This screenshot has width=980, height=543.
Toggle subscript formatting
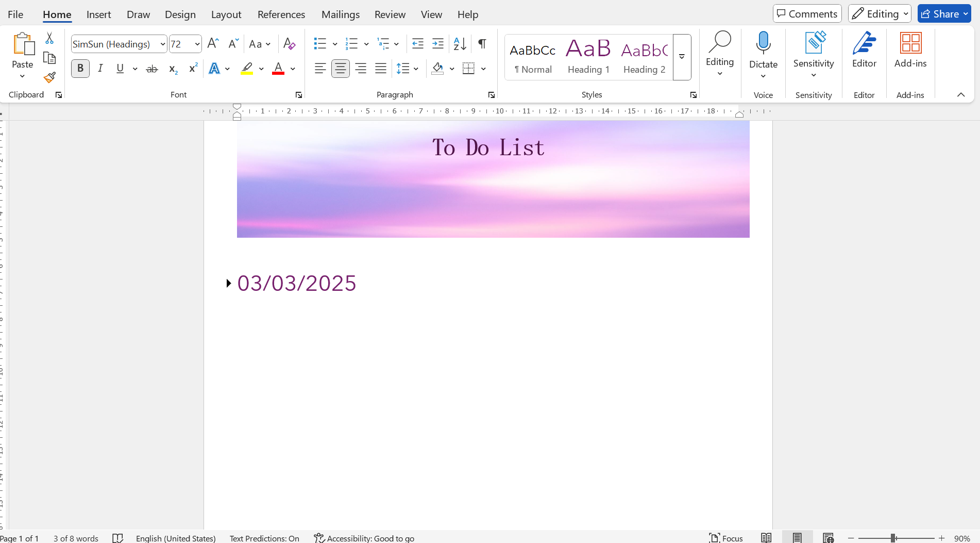click(172, 68)
